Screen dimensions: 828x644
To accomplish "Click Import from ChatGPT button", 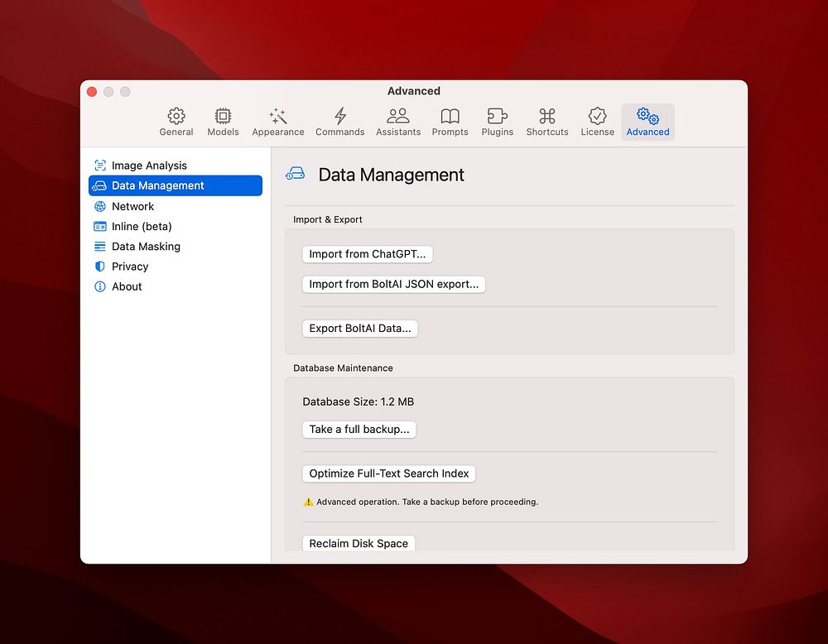I will 368,254.
